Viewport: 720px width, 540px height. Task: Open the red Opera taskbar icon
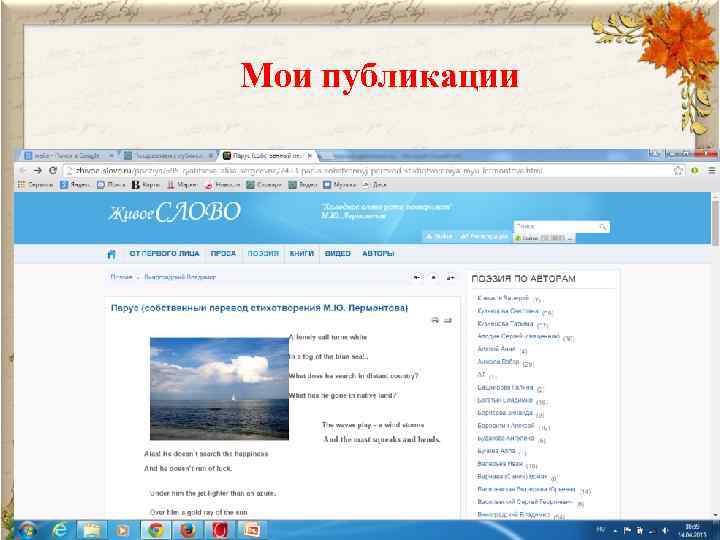pos(219,530)
